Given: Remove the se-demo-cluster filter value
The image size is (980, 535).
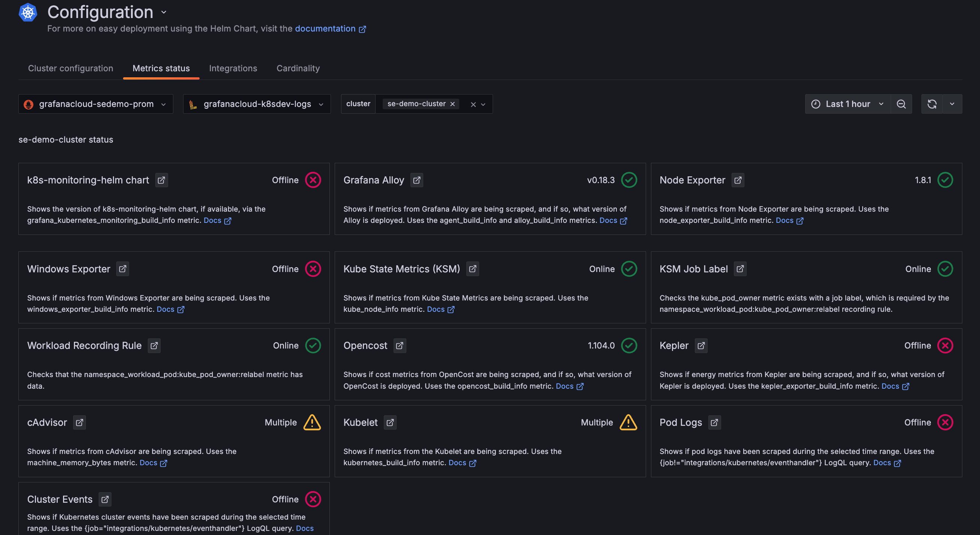Looking at the screenshot, I should coord(452,104).
